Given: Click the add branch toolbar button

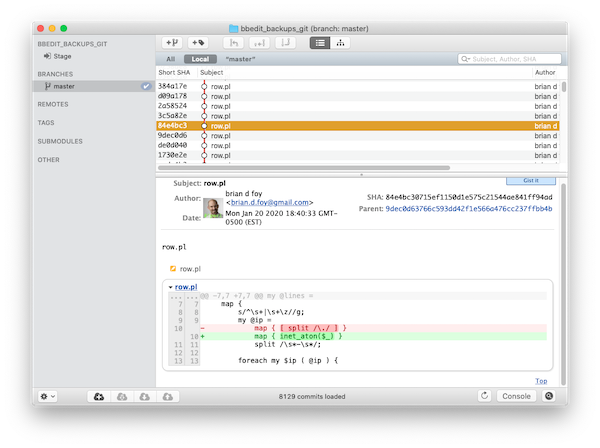Looking at the screenshot, I should 172,42.
